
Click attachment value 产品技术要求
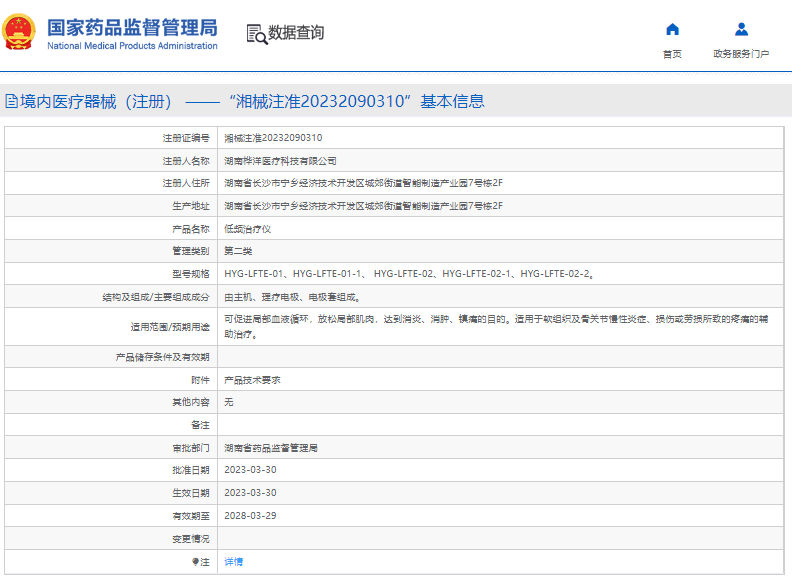pyautogui.click(x=252, y=380)
